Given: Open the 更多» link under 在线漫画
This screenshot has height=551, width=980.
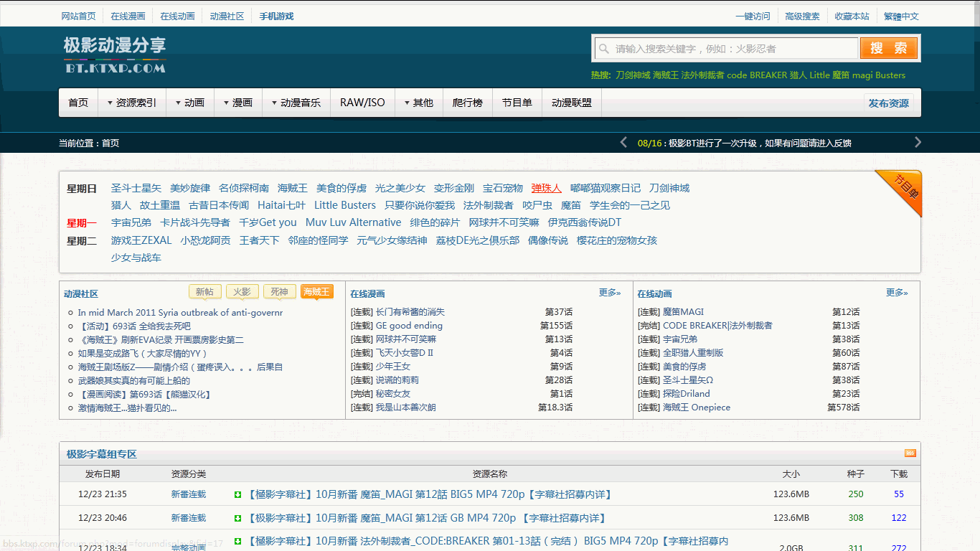Looking at the screenshot, I should pos(609,293).
